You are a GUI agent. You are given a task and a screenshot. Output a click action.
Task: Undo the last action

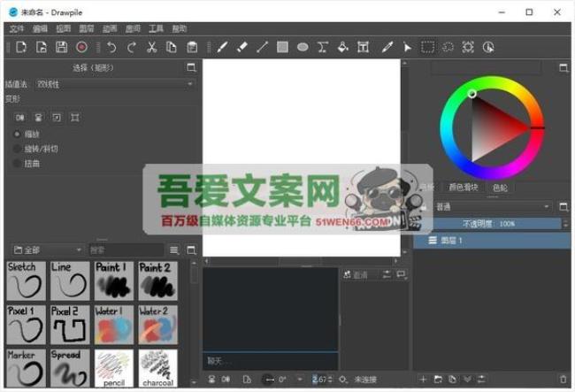111,47
